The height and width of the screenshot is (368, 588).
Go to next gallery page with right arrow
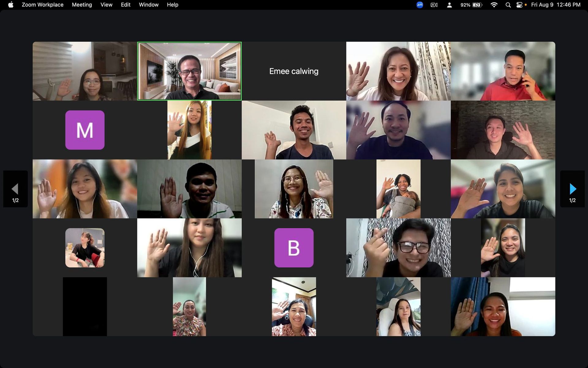click(572, 189)
